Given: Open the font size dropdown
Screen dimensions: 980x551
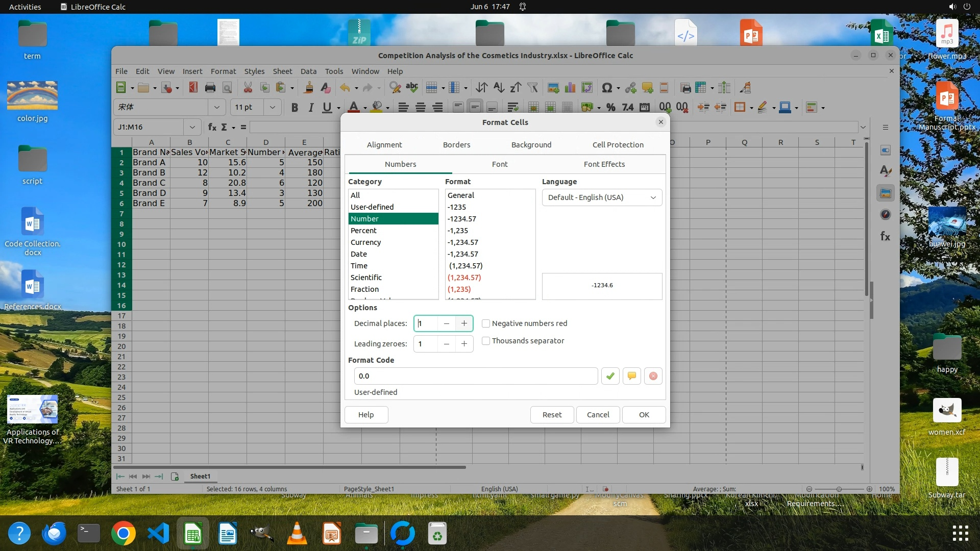Looking at the screenshot, I should click(272, 107).
